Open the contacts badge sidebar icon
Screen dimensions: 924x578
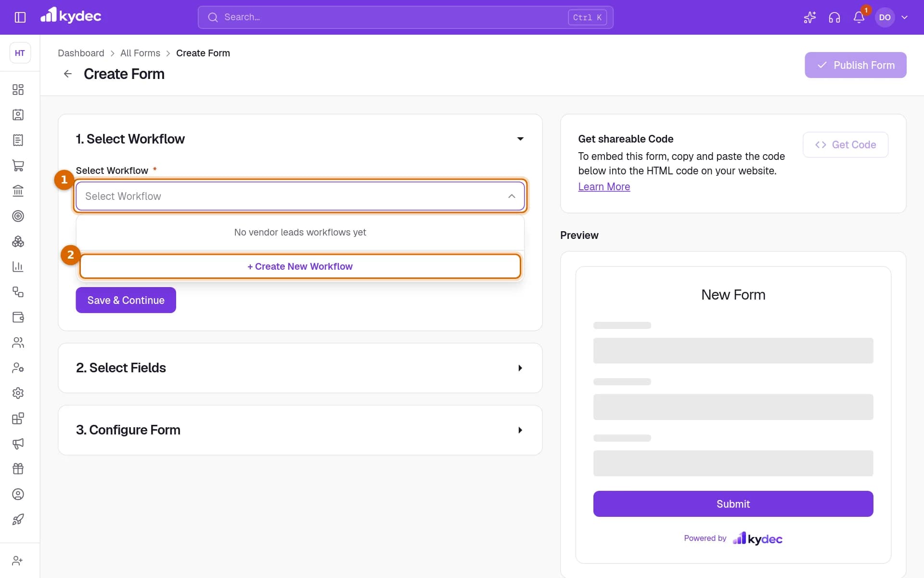click(18, 115)
